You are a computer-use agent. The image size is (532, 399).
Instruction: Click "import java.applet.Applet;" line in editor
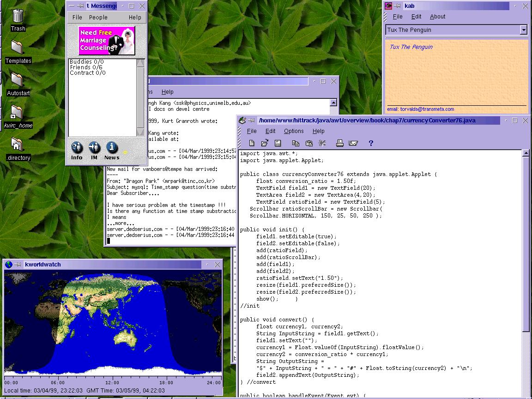[282, 160]
